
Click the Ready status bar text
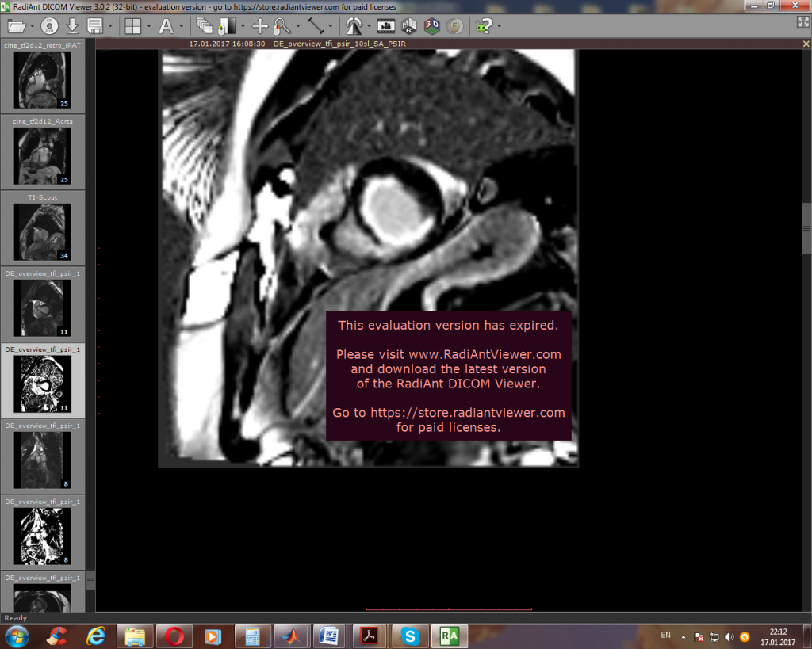coord(16,618)
